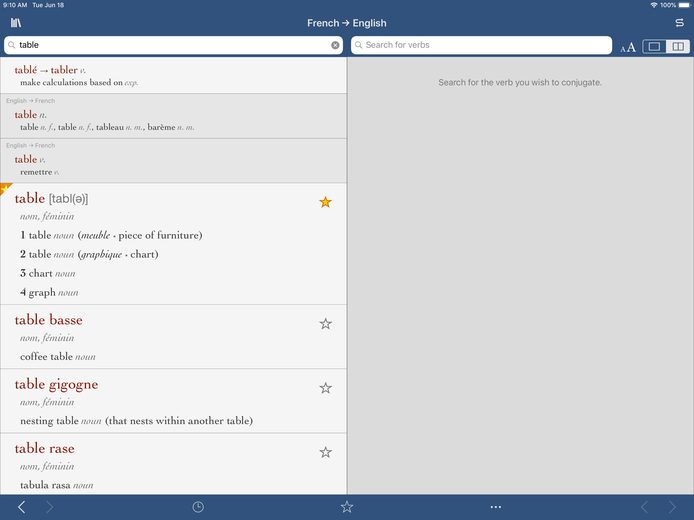Open favorites star in bottom bar
Viewport: 694px width, 520px height.
click(347, 507)
